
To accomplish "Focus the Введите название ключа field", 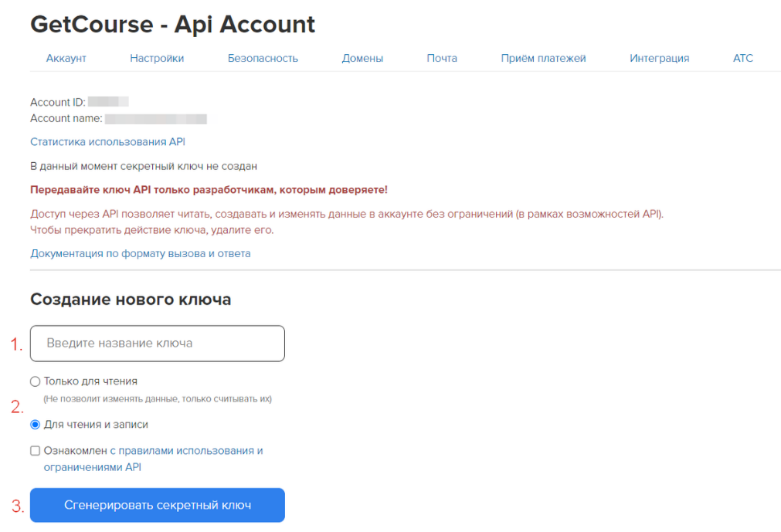I will pos(157,343).
